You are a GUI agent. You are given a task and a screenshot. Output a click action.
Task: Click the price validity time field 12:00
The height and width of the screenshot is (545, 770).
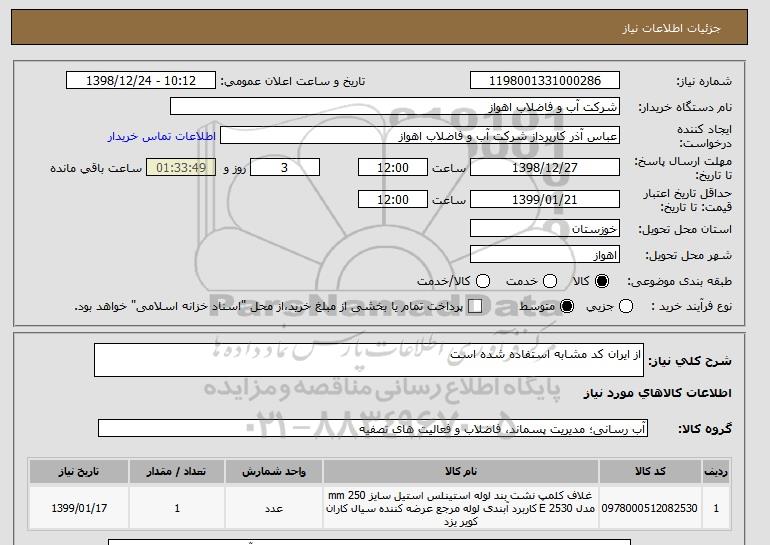(x=393, y=199)
